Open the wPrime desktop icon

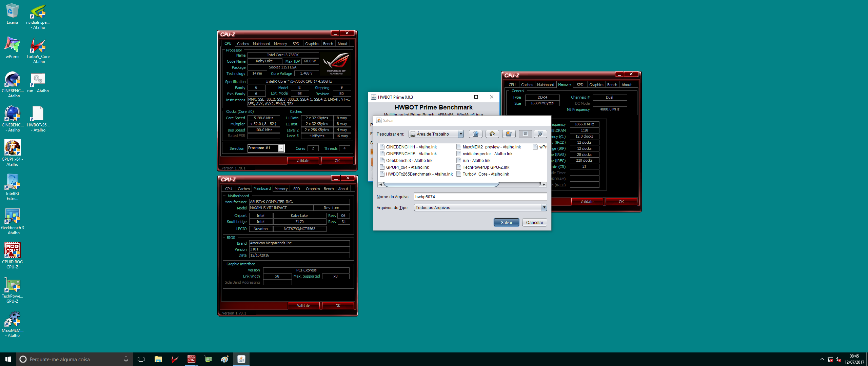pos(12,48)
